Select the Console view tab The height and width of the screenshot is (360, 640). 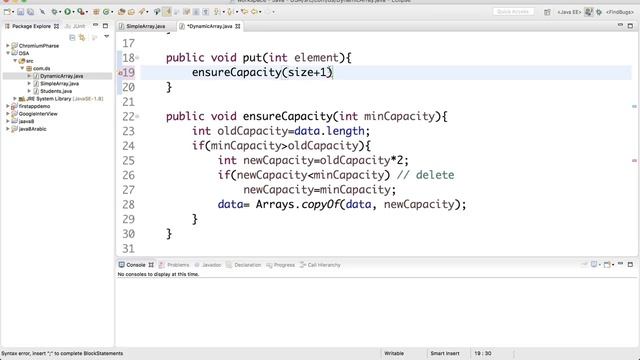pyautogui.click(x=136, y=265)
